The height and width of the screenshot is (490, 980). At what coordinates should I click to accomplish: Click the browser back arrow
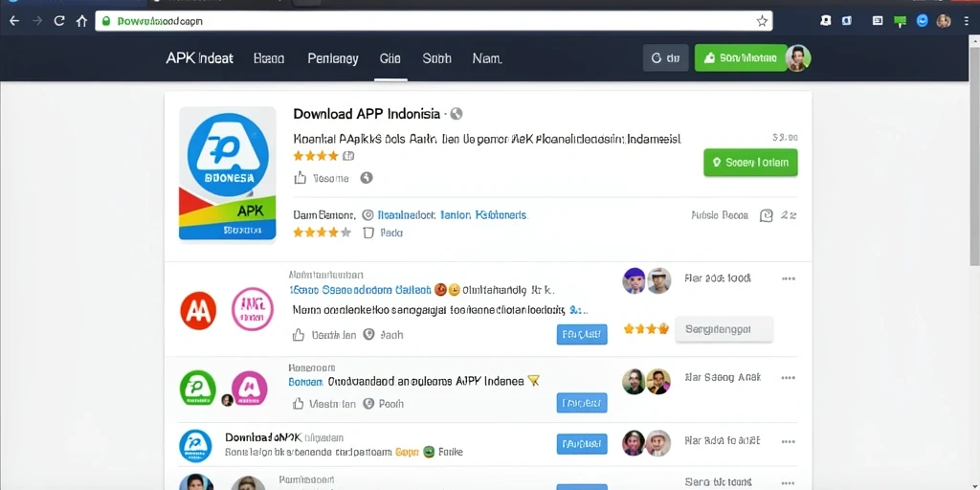13,21
